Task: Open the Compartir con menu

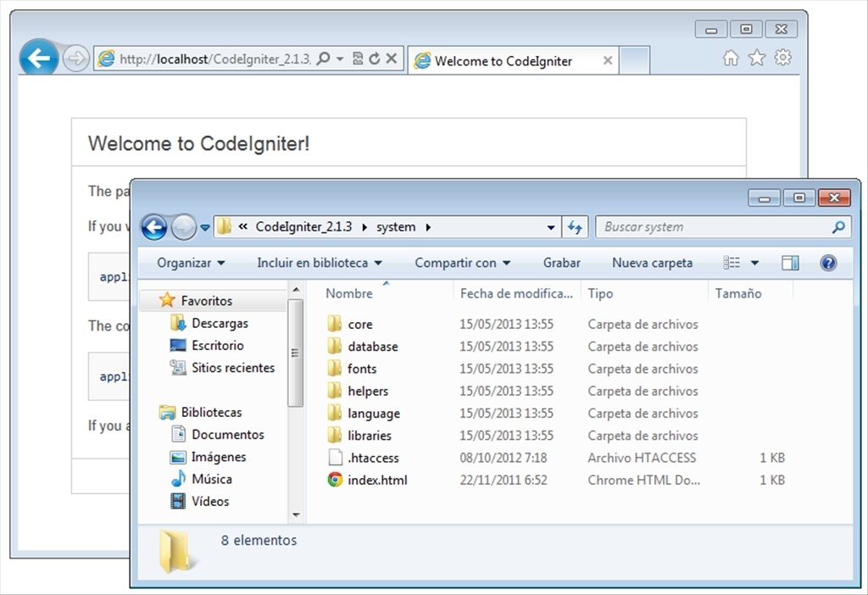Action: point(462,263)
